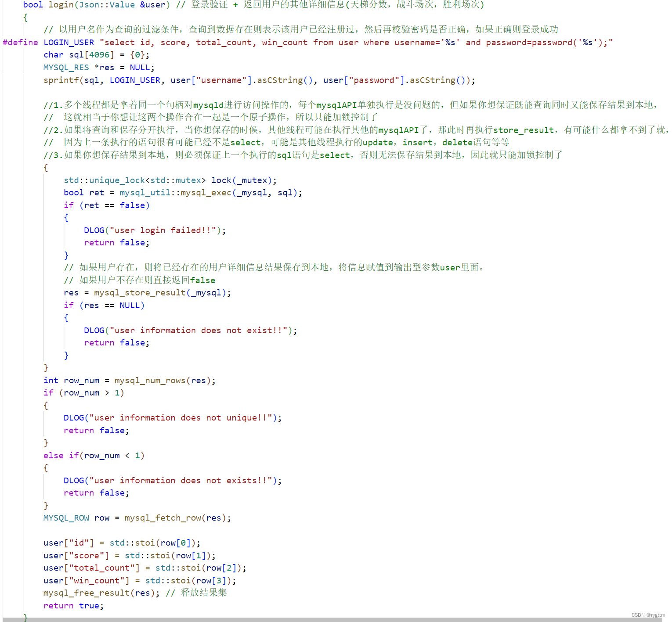672x622 pixels.
Task: Click the '#define LOGIN_USER' macro line
Action: (x=307, y=43)
